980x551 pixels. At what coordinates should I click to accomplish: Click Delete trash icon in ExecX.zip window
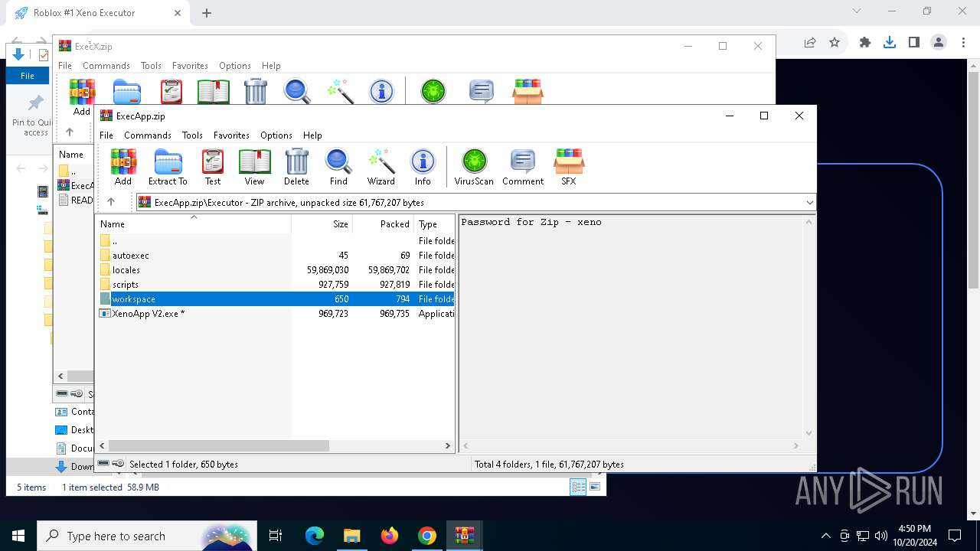tap(255, 91)
